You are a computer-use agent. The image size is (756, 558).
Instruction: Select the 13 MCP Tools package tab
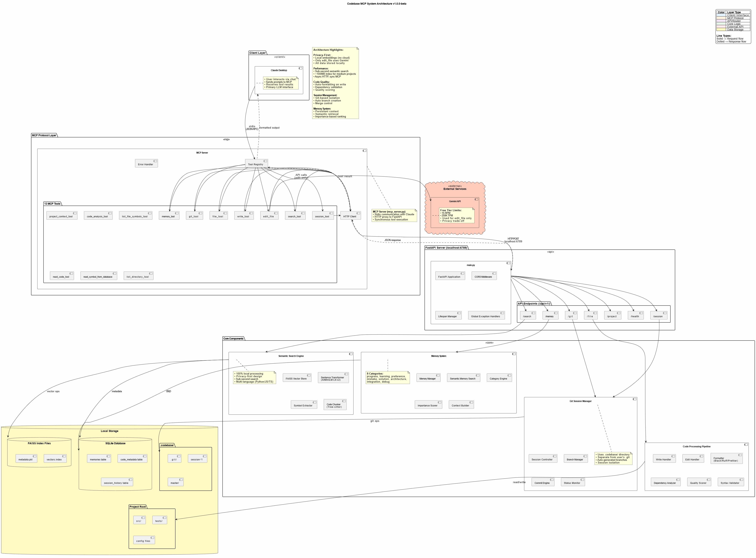(x=52, y=204)
